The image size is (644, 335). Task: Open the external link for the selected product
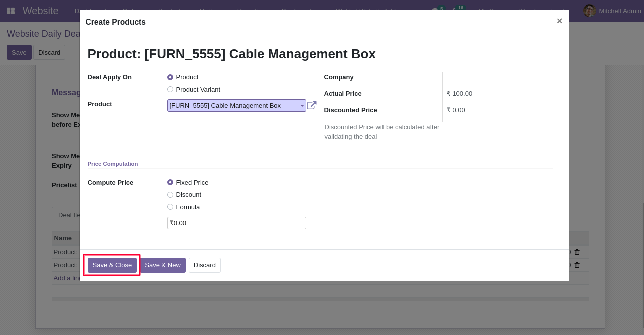312,105
